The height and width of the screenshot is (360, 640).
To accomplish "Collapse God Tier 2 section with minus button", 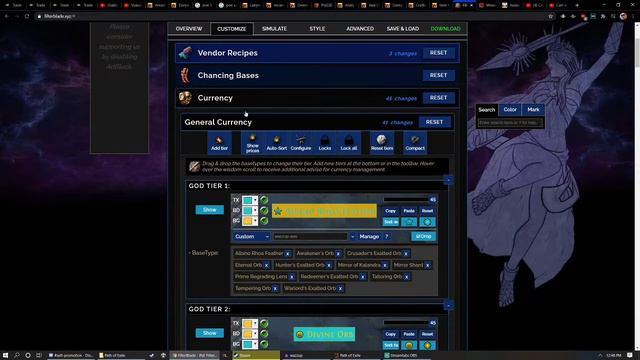I will 448,305.
